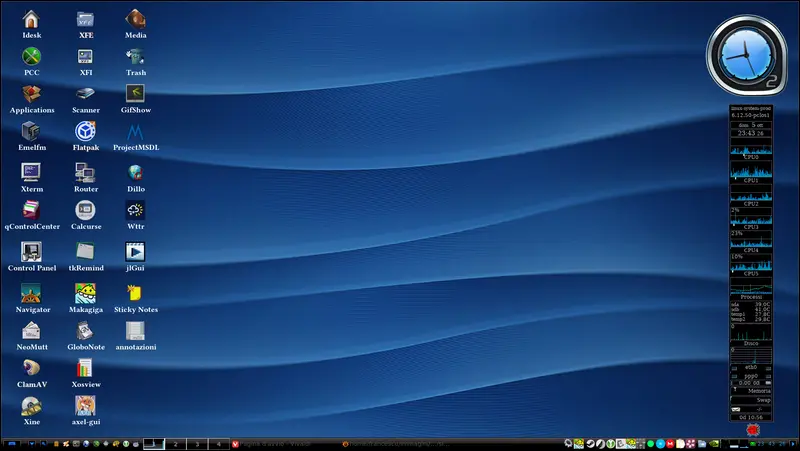Image resolution: width=800 pixels, height=451 pixels.
Task: Activate the home/francesco file manager taskbar button
Action: [397, 444]
